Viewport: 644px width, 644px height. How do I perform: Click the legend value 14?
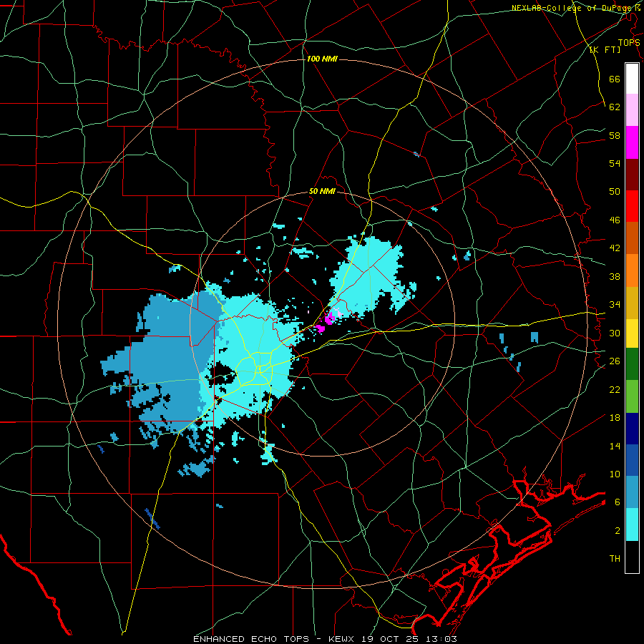615,446
